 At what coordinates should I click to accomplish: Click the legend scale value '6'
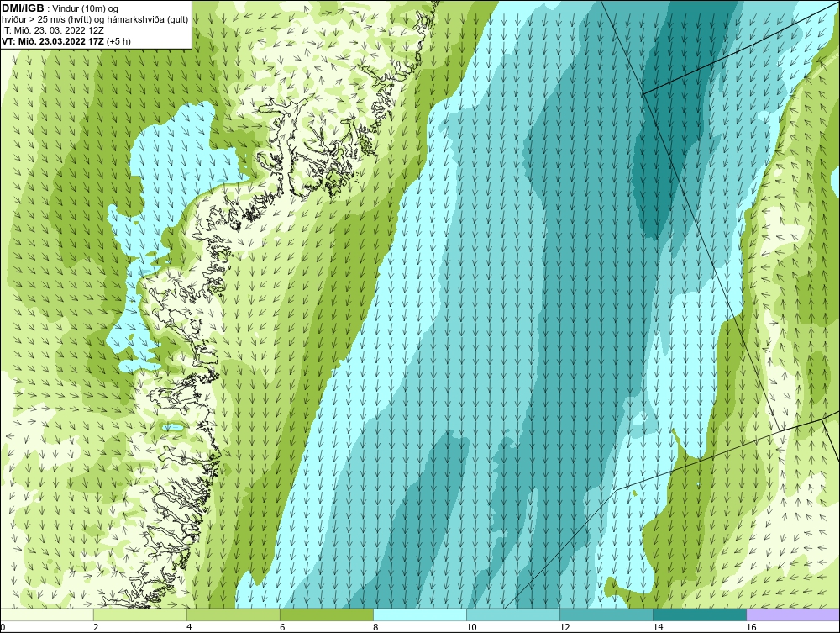coord(281,627)
